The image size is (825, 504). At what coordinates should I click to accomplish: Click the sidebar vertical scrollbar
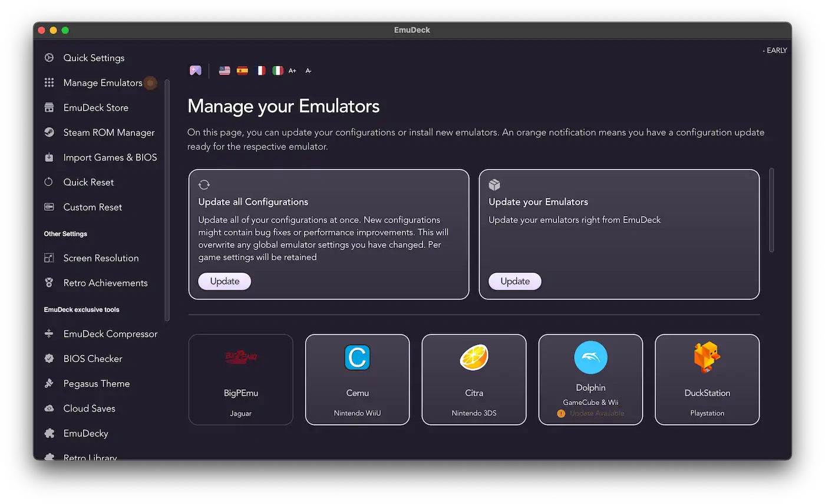tap(167, 200)
